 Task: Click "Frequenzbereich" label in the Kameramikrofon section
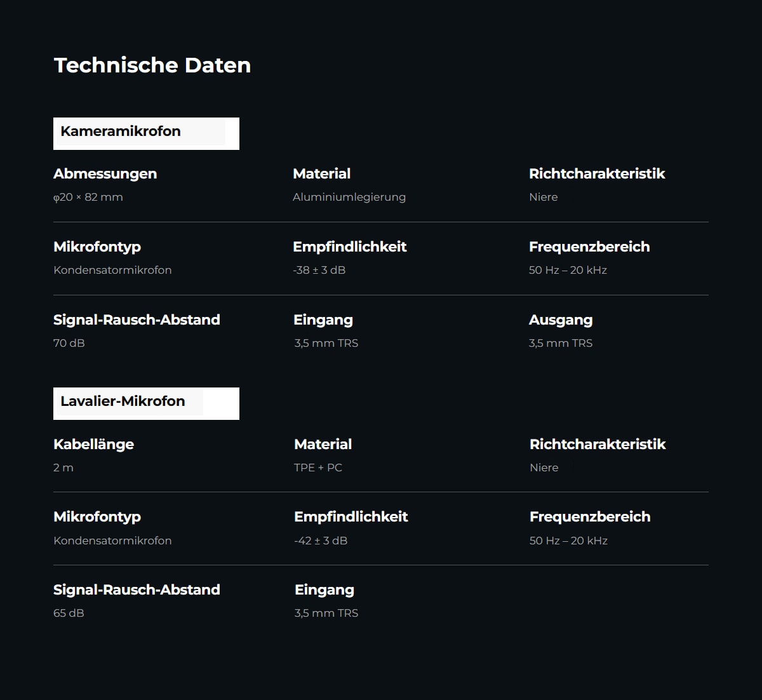589,247
